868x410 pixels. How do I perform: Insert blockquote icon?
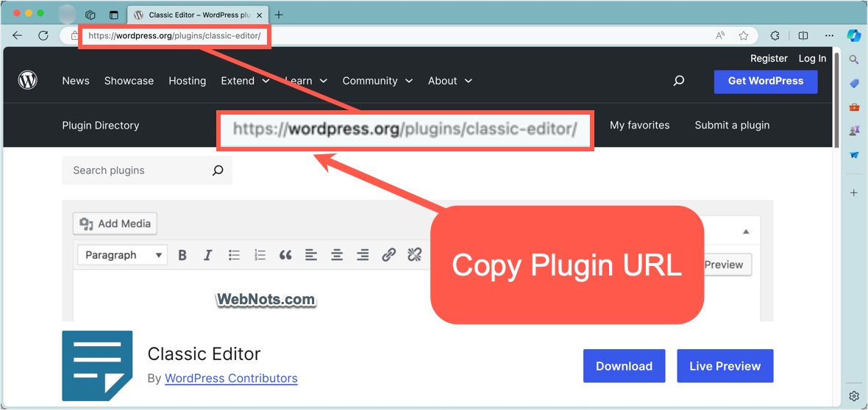[x=285, y=255]
